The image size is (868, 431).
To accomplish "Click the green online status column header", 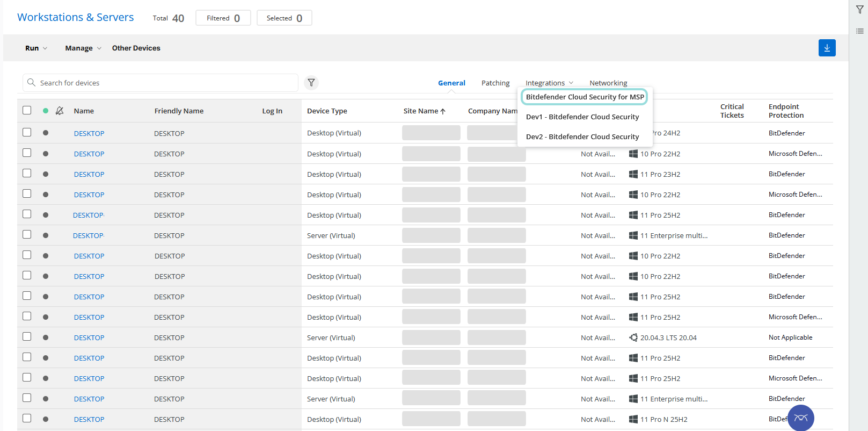I will coord(46,111).
